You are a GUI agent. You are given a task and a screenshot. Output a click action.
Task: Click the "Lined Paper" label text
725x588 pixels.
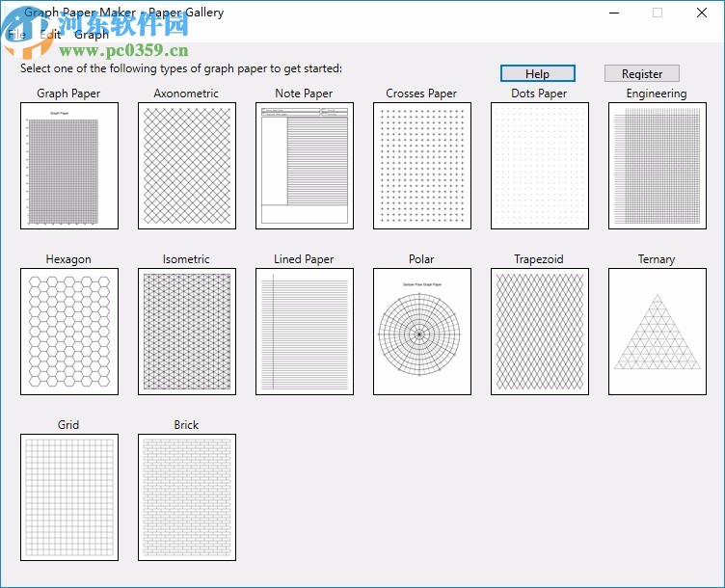(x=304, y=259)
